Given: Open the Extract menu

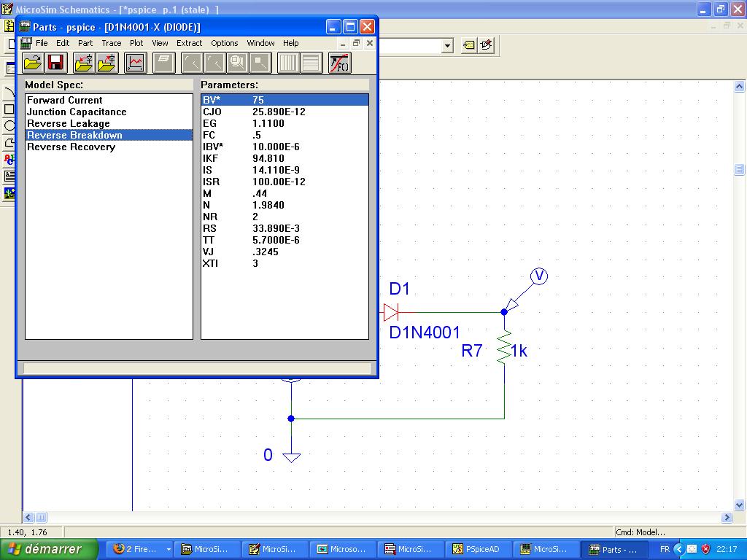Looking at the screenshot, I should click(189, 43).
